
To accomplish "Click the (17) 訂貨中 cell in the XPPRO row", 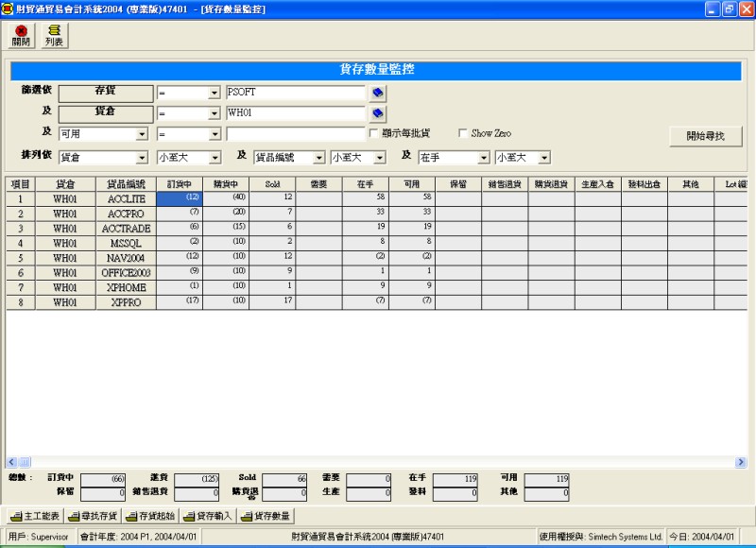I will pyautogui.click(x=180, y=302).
